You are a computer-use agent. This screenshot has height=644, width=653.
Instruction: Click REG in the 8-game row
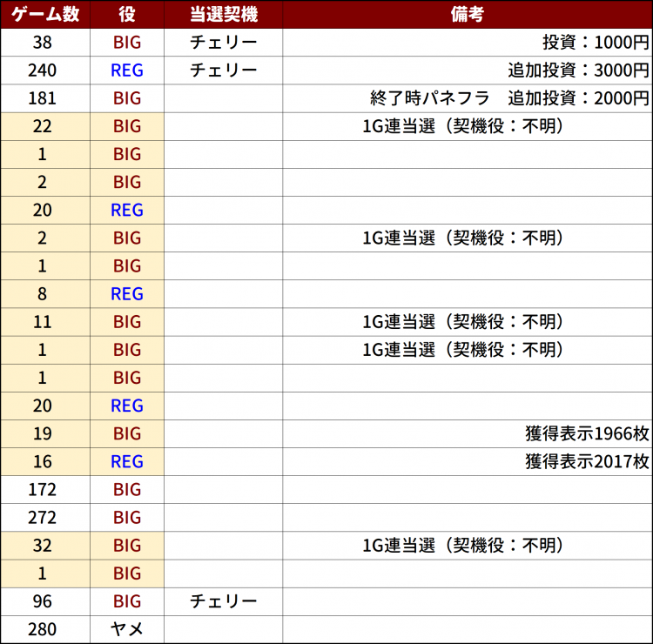pyautogui.click(x=127, y=294)
